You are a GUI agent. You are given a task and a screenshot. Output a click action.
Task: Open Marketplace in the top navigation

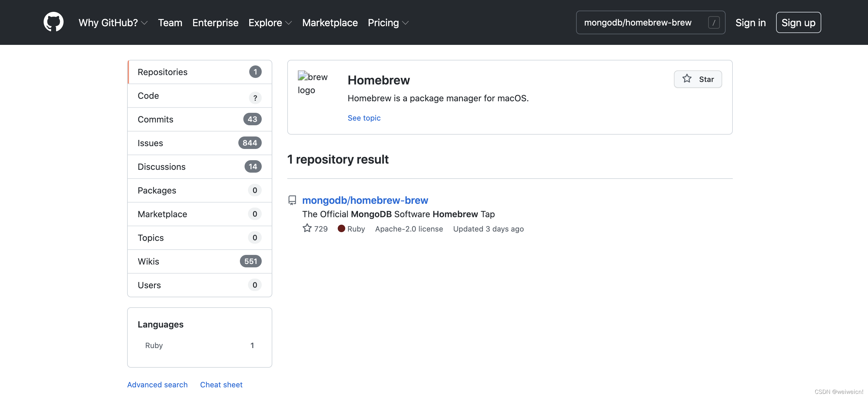point(330,22)
